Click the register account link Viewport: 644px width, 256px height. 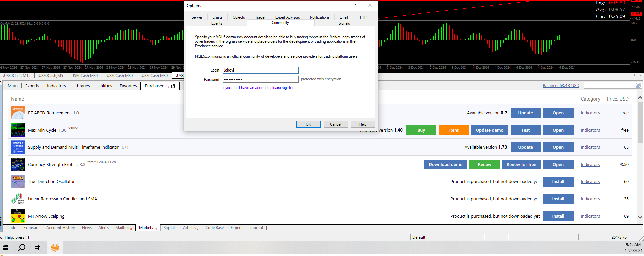(x=258, y=88)
